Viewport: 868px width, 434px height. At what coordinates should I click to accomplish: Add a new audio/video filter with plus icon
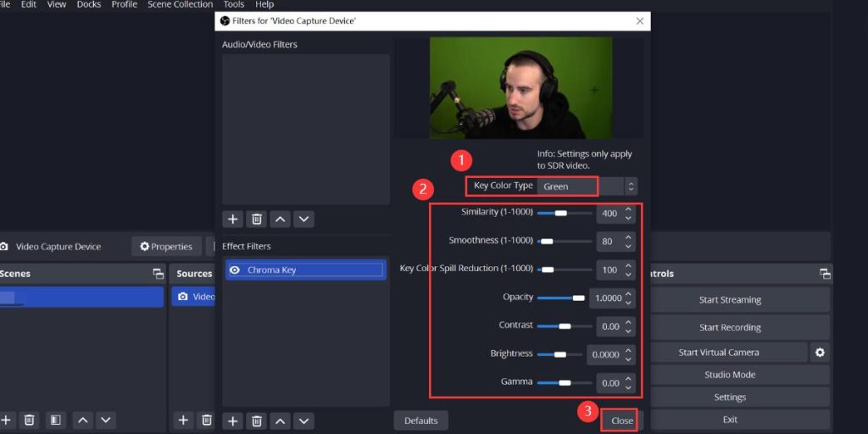[x=233, y=219]
